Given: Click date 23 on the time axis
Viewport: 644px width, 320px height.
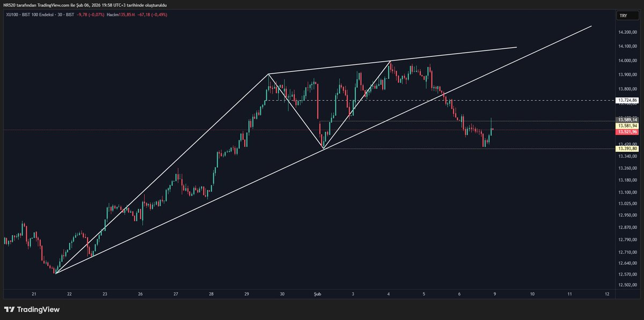Looking at the screenshot, I should tap(105, 294).
